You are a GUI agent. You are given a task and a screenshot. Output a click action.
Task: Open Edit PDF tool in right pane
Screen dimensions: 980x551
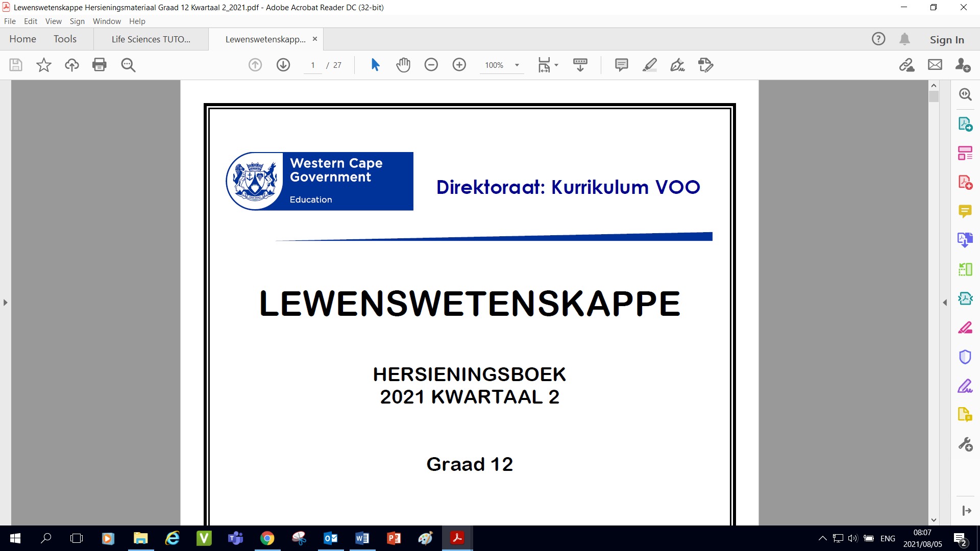pos(965,153)
